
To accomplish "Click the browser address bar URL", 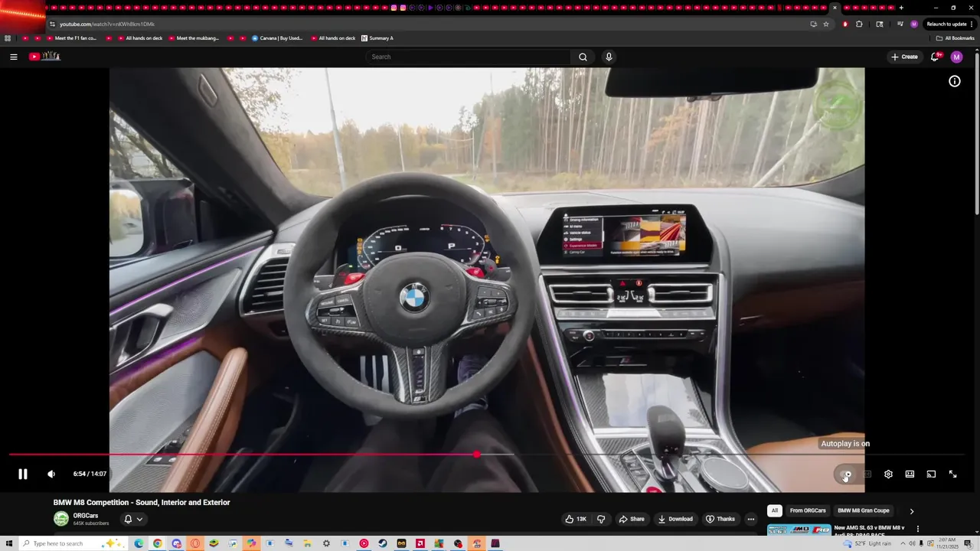I will click(x=107, y=24).
